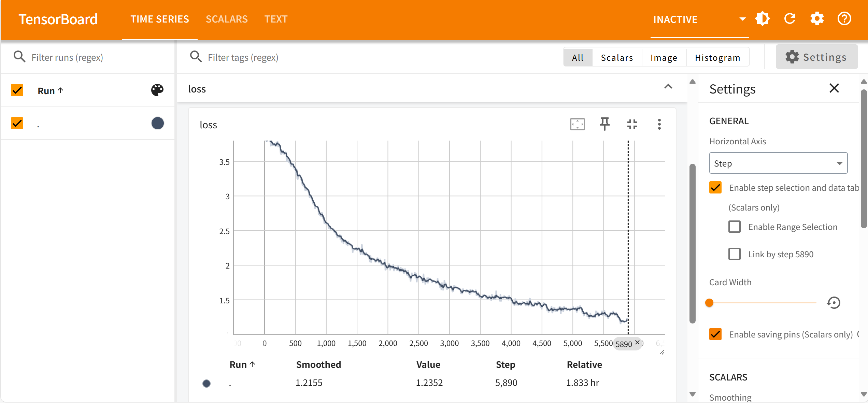Switch to the SCALARS tab
The width and height of the screenshot is (868, 403).
tap(227, 19)
